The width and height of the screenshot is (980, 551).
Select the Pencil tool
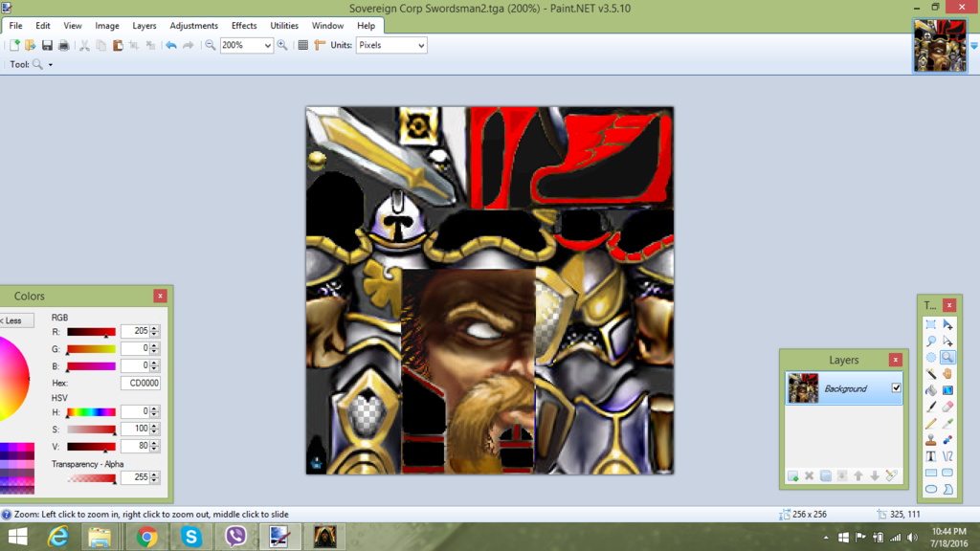[x=931, y=424]
